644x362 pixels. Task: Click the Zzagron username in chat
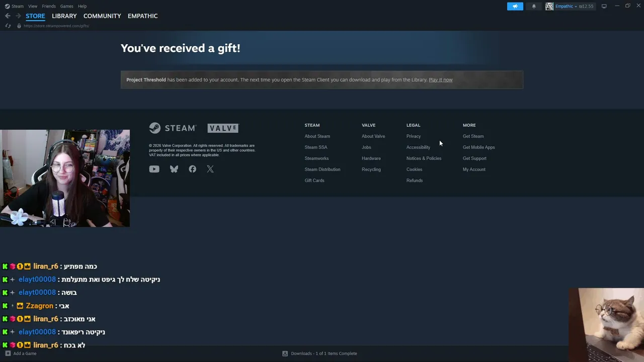pyautogui.click(x=40, y=306)
